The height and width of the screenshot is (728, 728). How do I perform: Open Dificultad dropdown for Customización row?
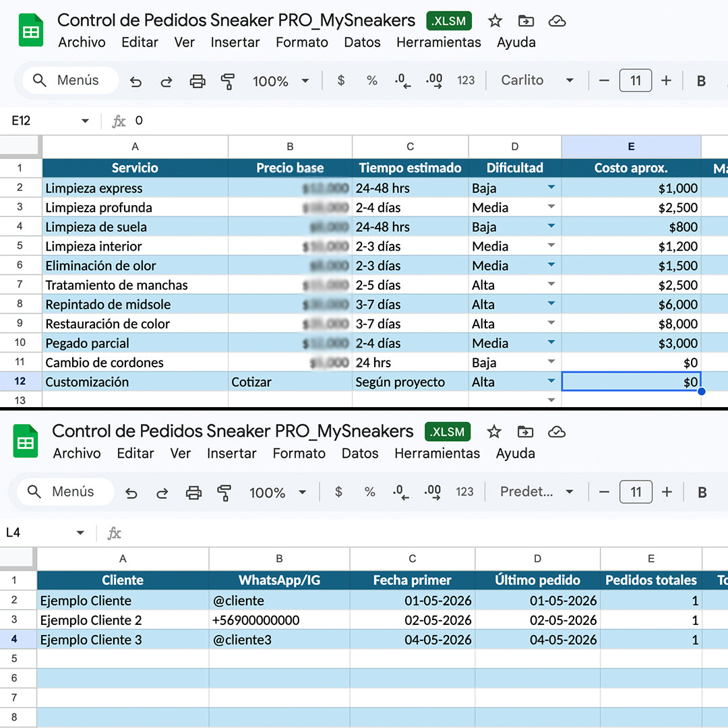[x=551, y=381]
